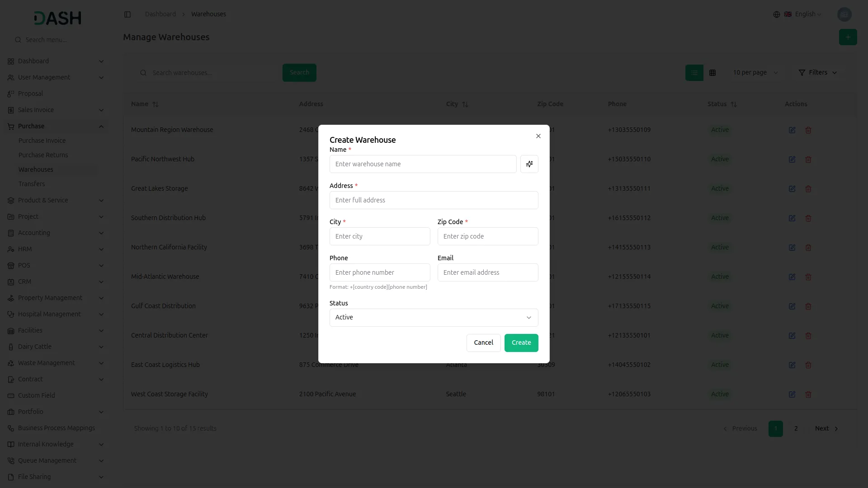
Task: Select the list view icon
Action: pyautogui.click(x=694, y=72)
